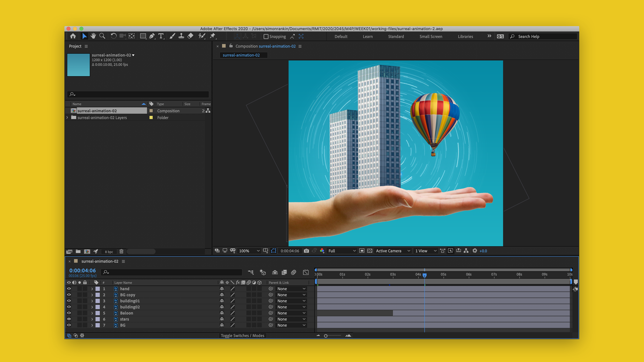Select the Eraser tool
This screenshot has height=362, width=644.
[x=190, y=36]
